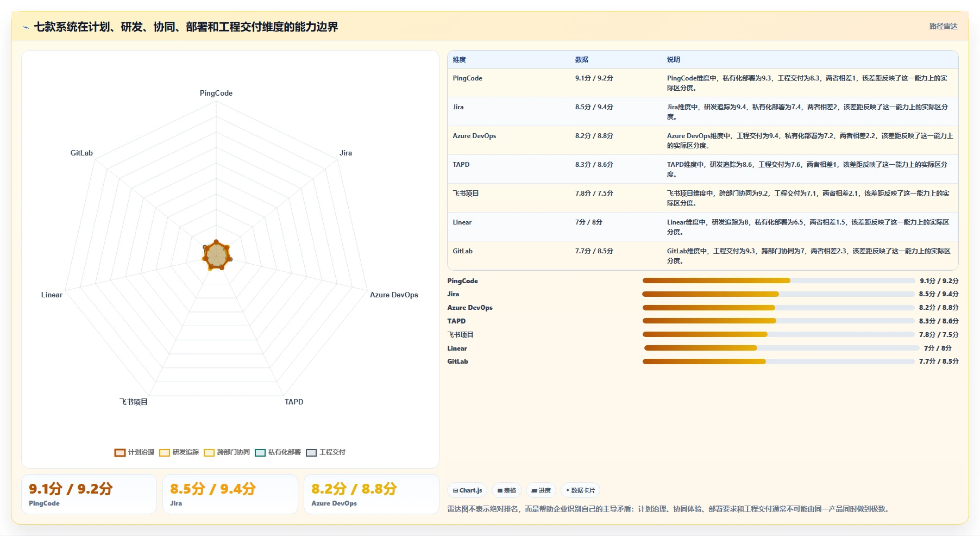The image size is (980, 536).
Task: Click the PingCode progress bar
Action: click(778, 281)
